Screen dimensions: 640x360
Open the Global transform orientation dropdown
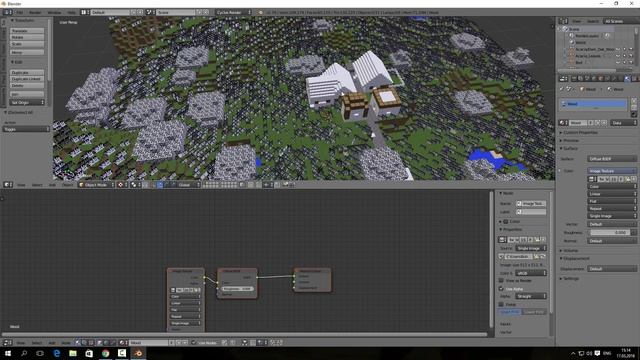click(189, 185)
